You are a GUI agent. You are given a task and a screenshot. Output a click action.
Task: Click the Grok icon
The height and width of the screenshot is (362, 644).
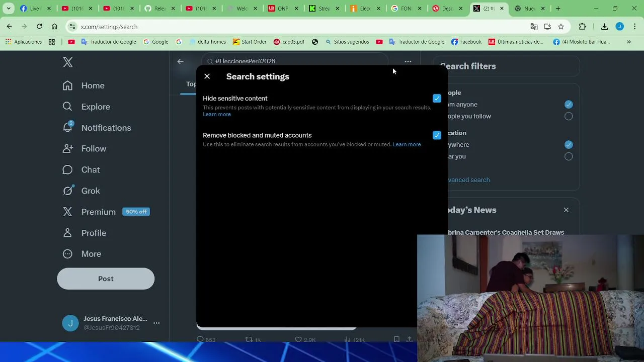(67, 191)
